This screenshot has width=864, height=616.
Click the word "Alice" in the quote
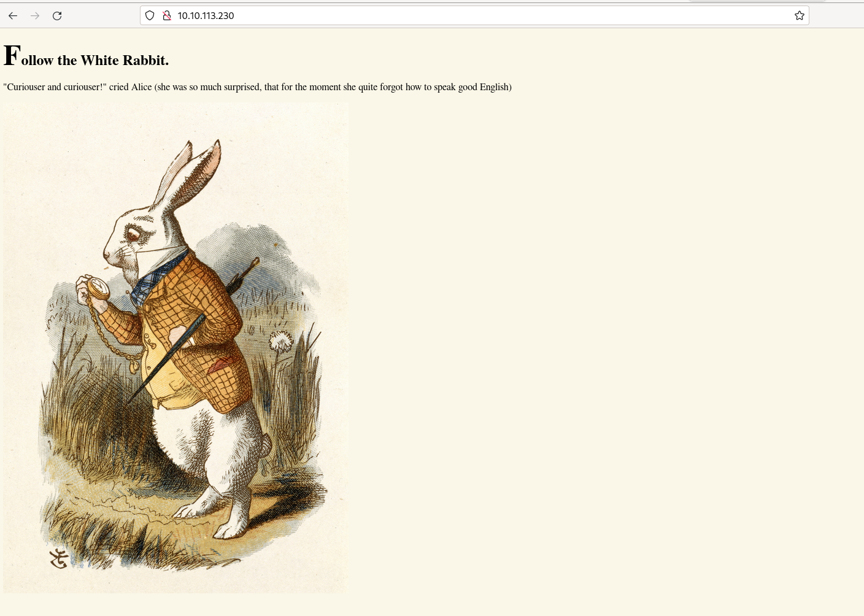[141, 87]
